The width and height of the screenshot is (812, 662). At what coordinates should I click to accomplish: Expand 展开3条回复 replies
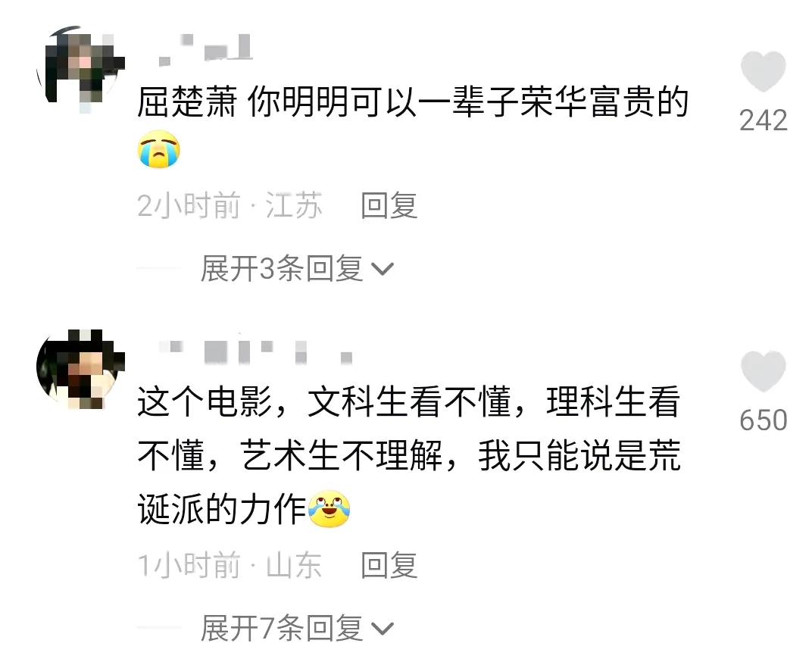pos(297,268)
